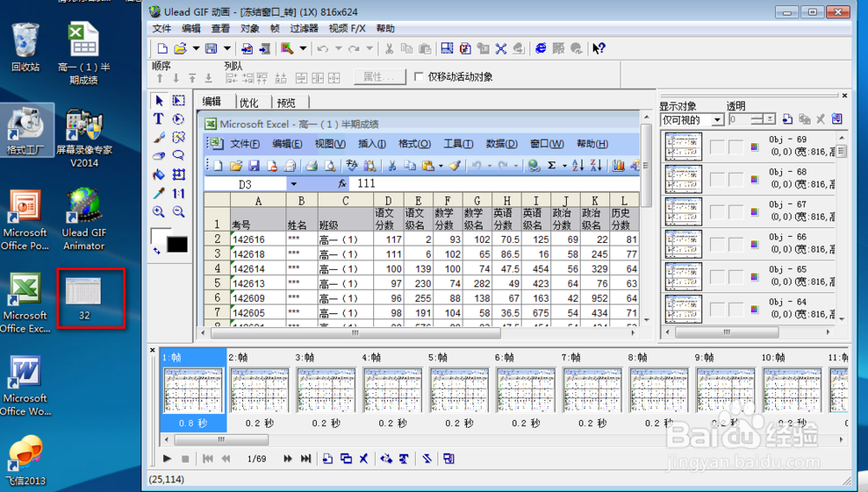Click color icon on Obj - 69

(754, 148)
